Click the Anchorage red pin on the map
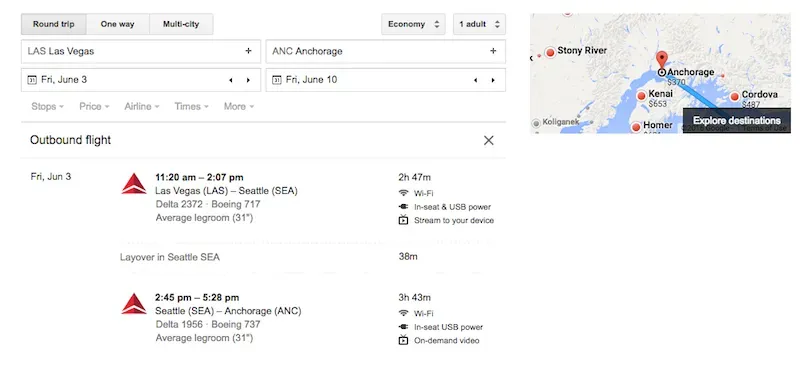The height and width of the screenshot is (371, 800). tap(662, 60)
